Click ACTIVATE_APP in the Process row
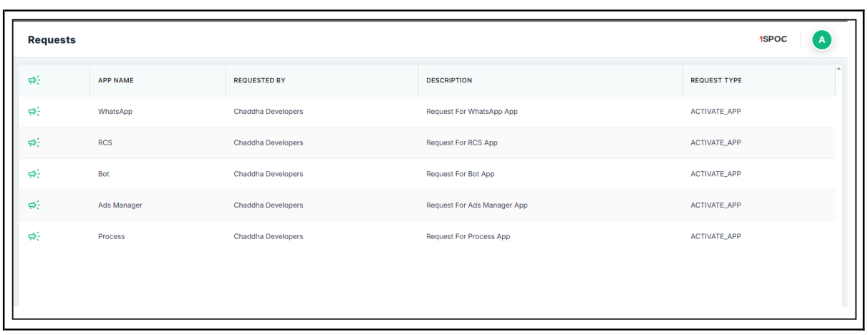This screenshot has width=868, height=335. coord(715,236)
